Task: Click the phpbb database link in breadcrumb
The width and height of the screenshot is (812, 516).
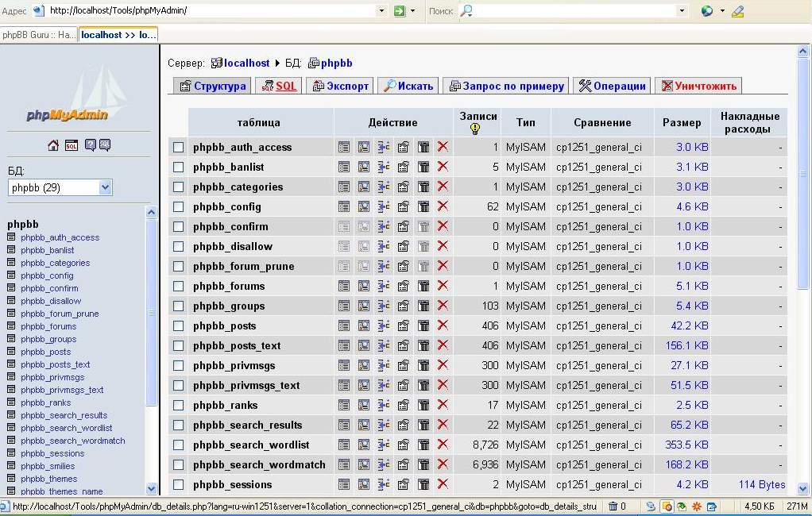Action: pyautogui.click(x=337, y=64)
